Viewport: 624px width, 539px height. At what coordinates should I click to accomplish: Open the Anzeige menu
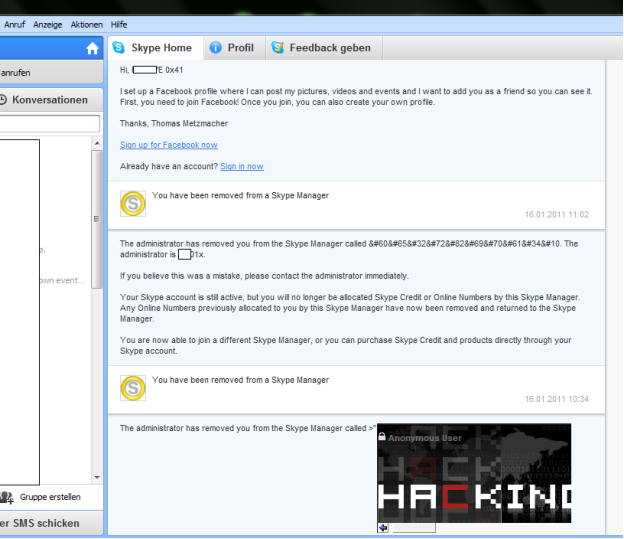(47, 25)
